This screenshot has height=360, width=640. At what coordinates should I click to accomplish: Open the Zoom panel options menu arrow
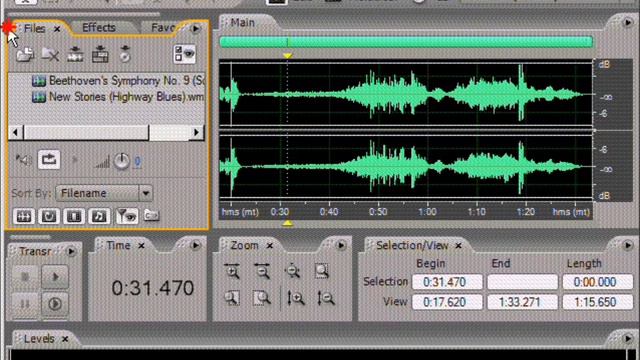(x=341, y=245)
